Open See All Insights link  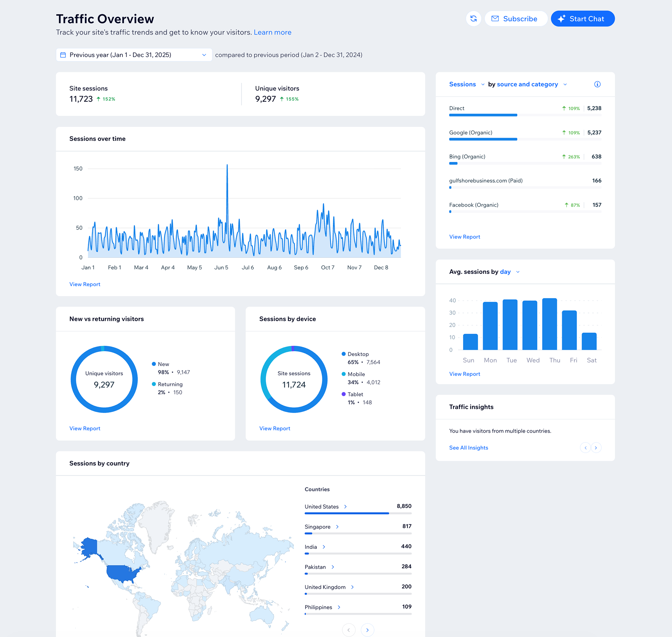point(468,448)
